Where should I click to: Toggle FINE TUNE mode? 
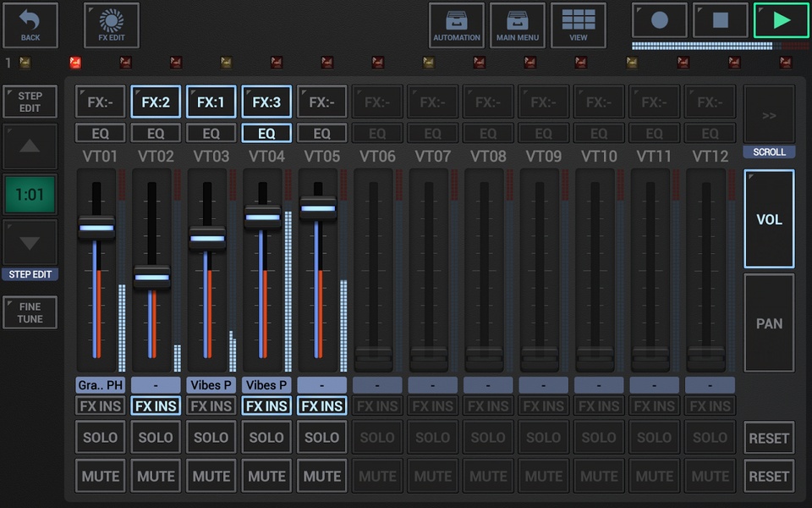pyautogui.click(x=30, y=312)
